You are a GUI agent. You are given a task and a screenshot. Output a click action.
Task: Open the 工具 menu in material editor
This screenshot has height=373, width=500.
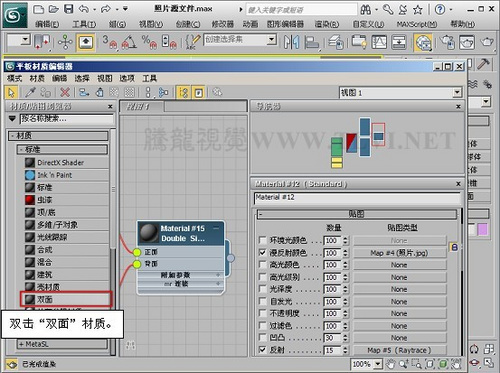(x=149, y=78)
